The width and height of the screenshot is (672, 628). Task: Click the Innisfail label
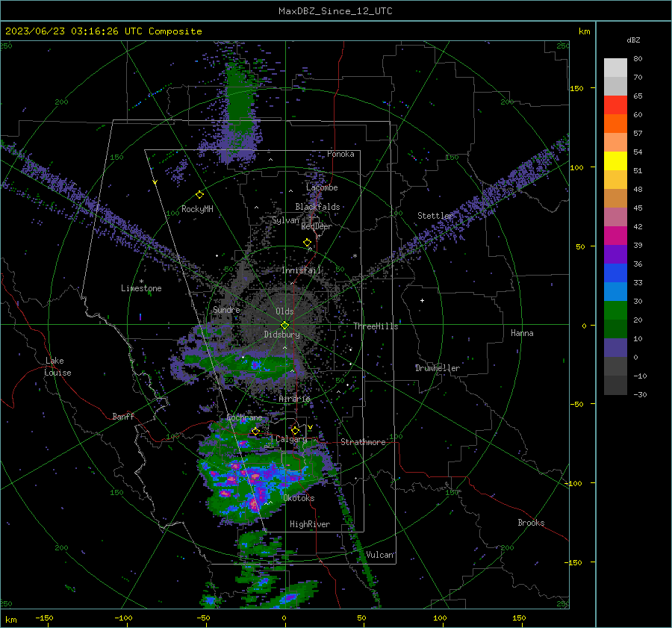coord(302,270)
